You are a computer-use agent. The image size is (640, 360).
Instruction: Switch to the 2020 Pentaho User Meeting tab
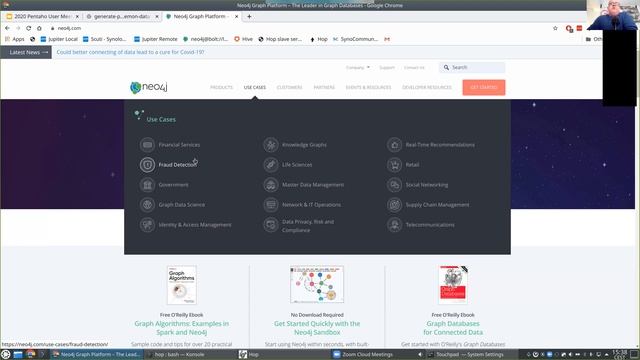(42, 16)
